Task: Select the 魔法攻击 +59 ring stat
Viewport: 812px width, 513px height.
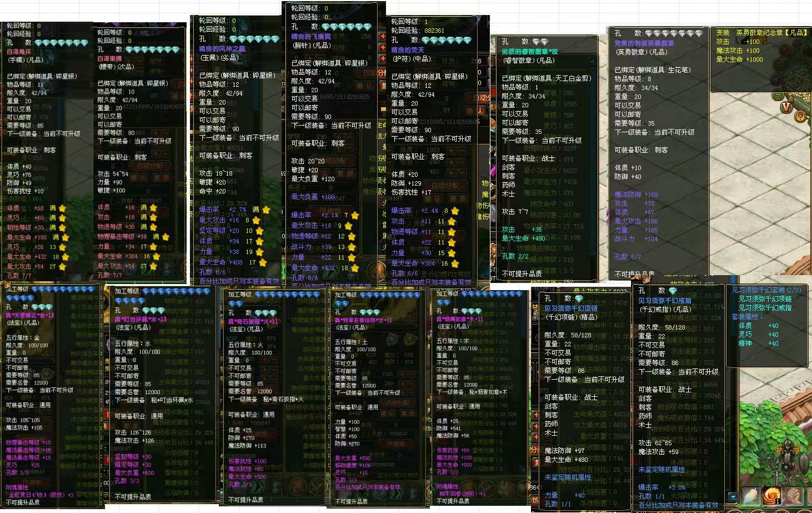Action: [x=659, y=452]
